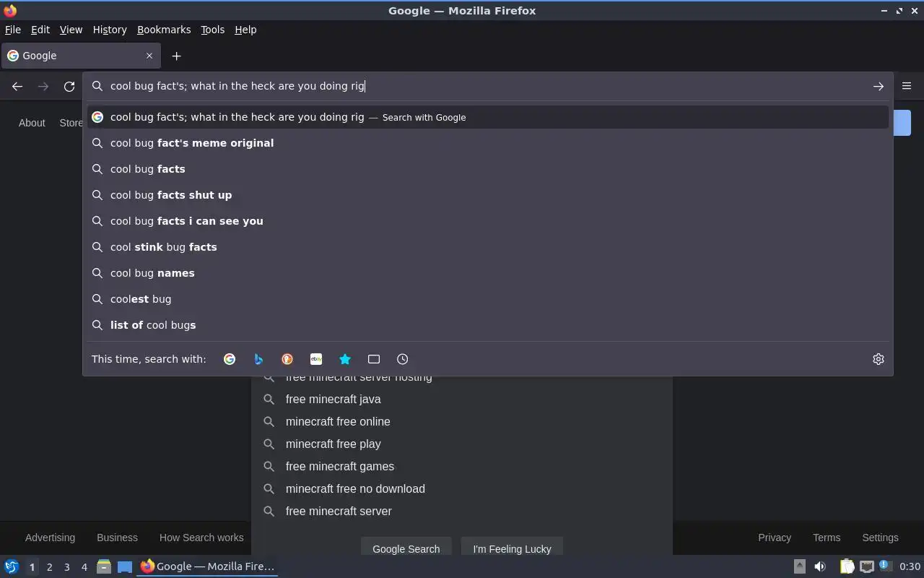This screenshot has height=578, width=924.
Task: Pick suggestion 'coolest bug'
Action: [x=488, y=299]
